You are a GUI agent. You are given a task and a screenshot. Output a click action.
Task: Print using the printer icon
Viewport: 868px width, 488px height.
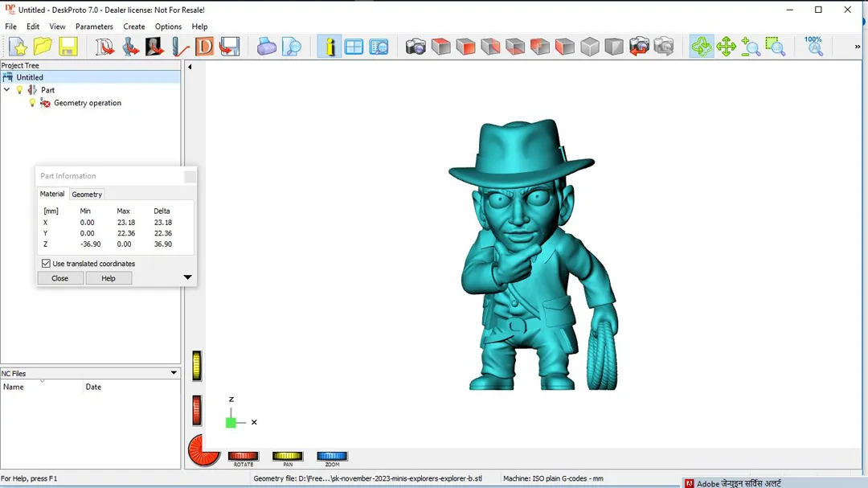266,47
